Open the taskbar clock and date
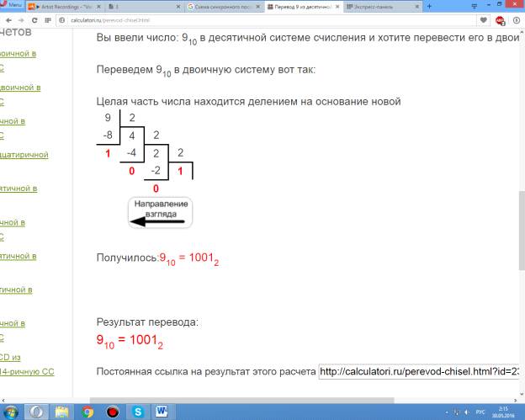Screen dimensions: 525x420 pyautogui.click(x=503, y=412)
